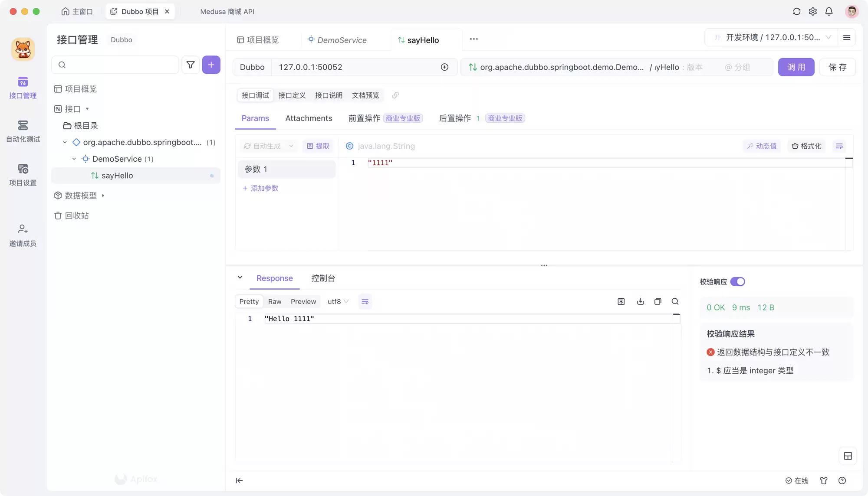Collapse org.apache.dubbo.springboot tree node

pos(65,142)
